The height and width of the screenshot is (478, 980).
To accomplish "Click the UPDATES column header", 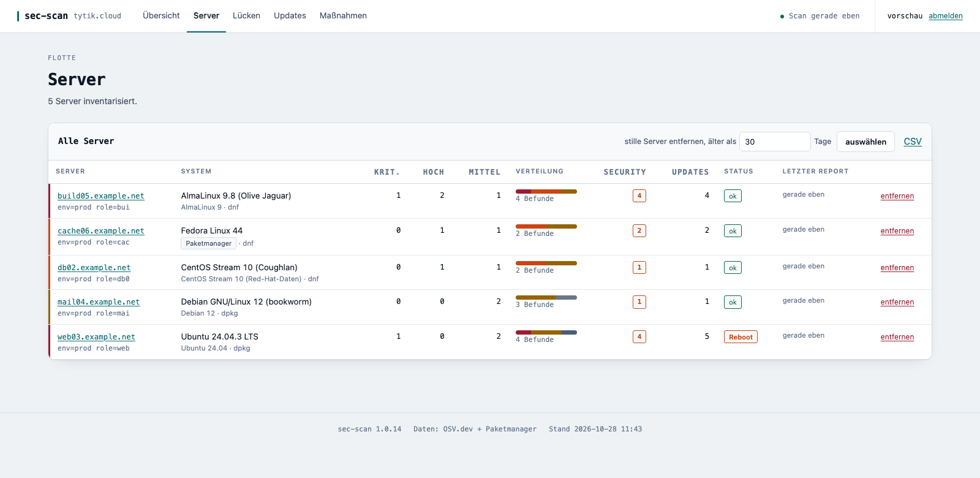I will coord(690,172).
